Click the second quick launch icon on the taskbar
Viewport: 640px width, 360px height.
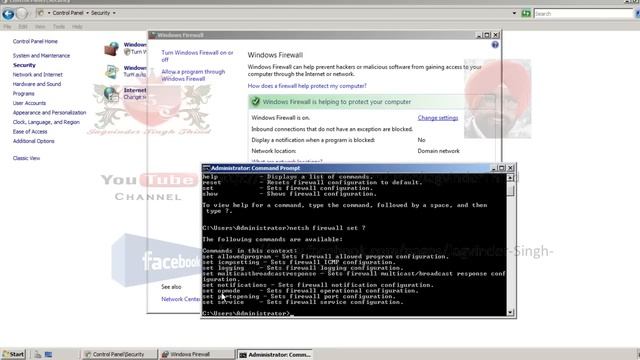point(48,354)
